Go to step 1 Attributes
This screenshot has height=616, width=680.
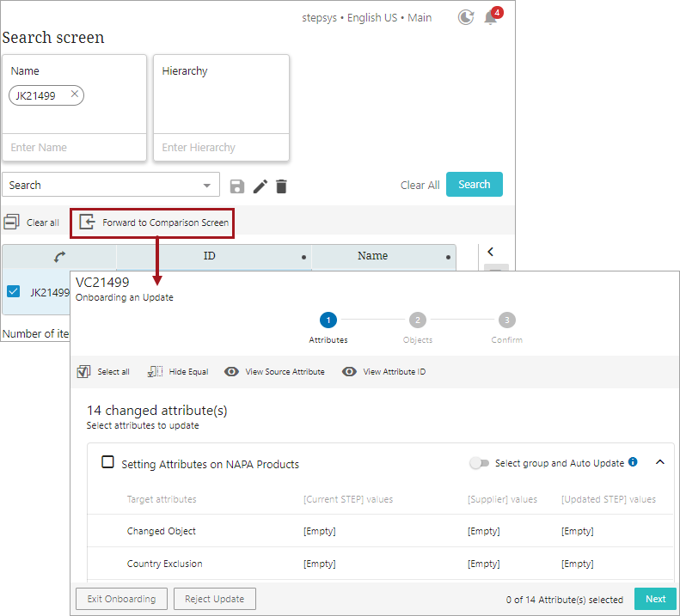coord(328,320)
